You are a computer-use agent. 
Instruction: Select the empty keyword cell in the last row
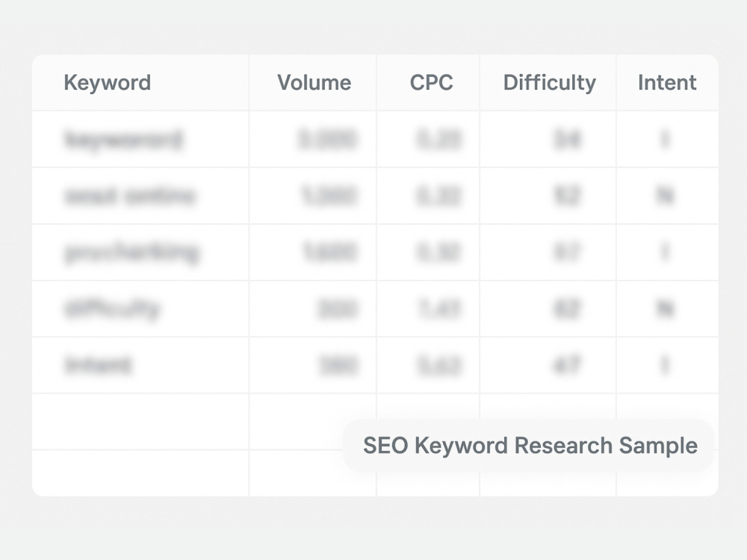tap(140, 473)
